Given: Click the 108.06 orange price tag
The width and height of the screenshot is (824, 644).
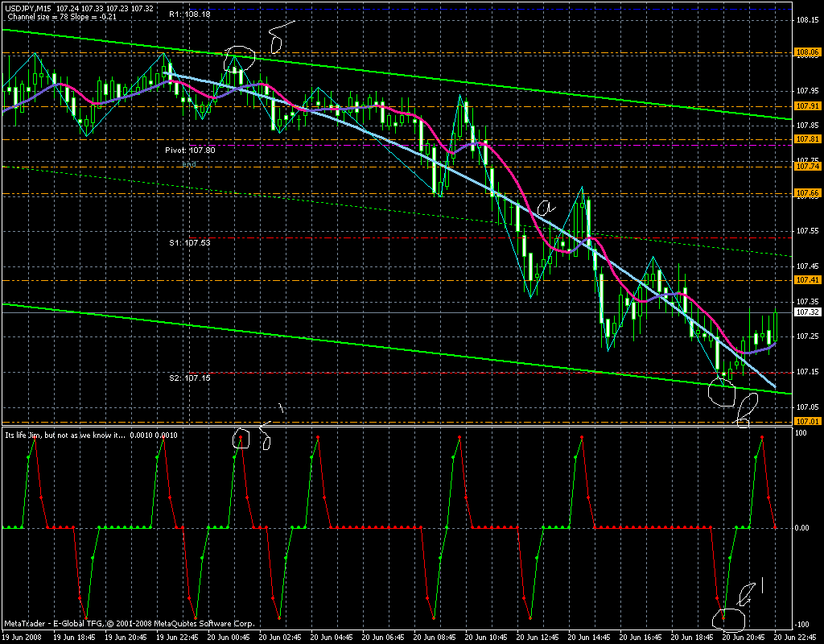Looking at the screenshot, I should pyautogui.click(x=807, y=53).
